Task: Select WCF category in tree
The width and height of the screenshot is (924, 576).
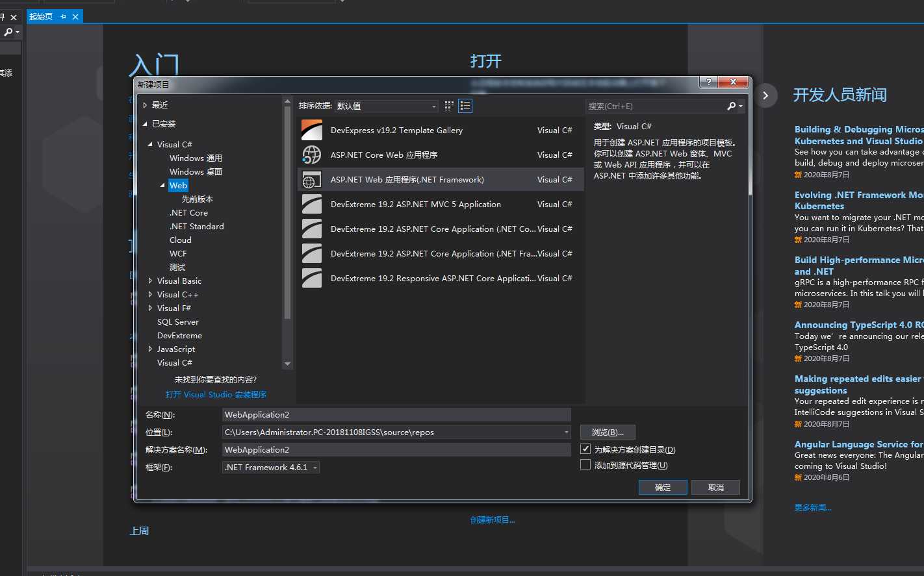Action: (178, 253)
